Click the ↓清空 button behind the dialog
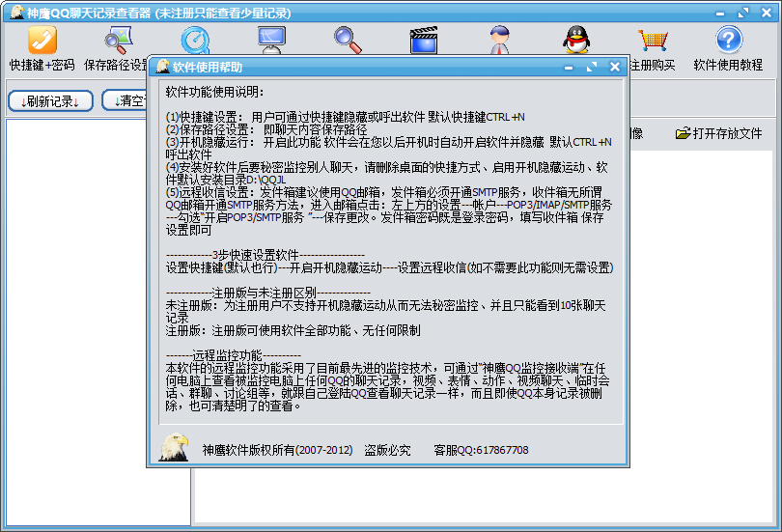This screenshot has width=782, height=532. pyautogui.click(x=125, y=100)
